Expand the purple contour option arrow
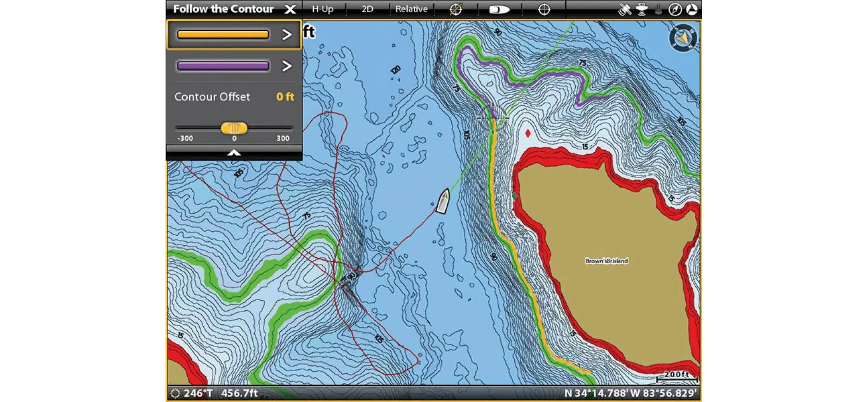The width and height of the screenshot is (868, 402). pos(287,66)
